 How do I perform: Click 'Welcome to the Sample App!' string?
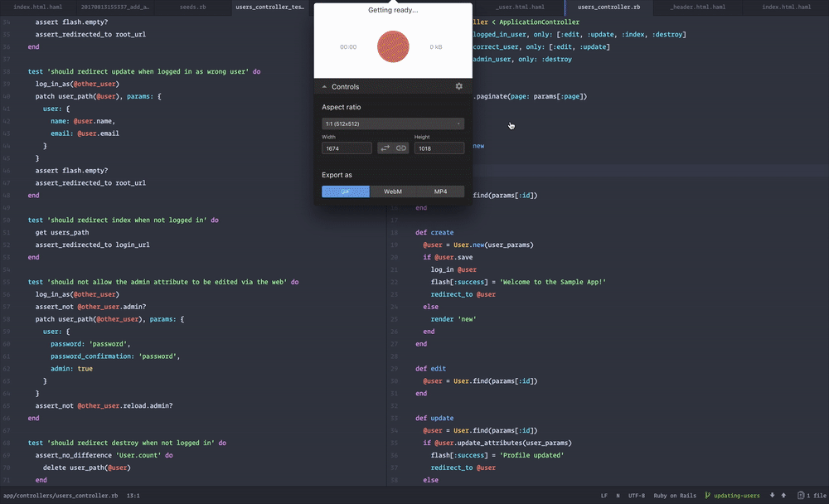tap(552, 282)
